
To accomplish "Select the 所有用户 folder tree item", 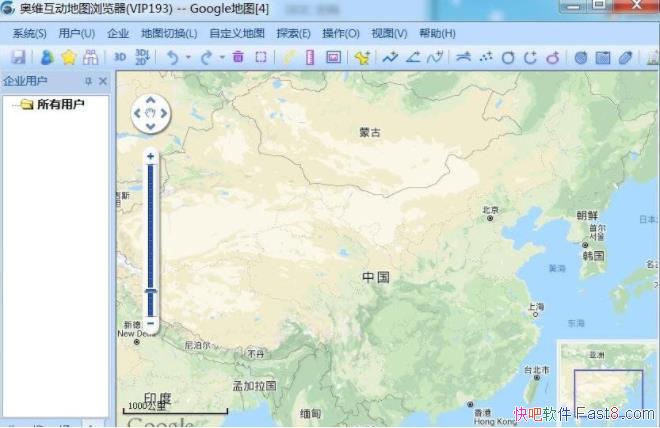I will (60, 104).
